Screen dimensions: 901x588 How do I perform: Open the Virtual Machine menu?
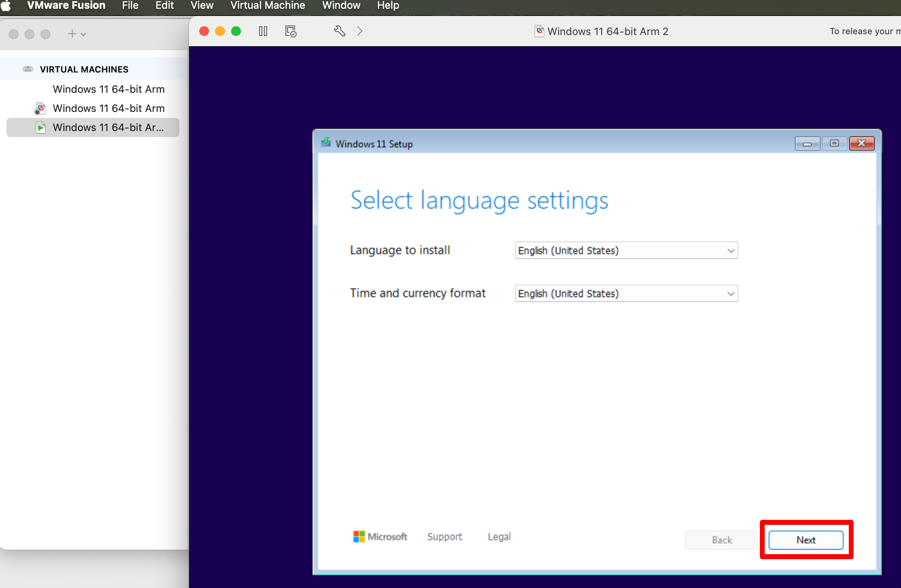268,6
